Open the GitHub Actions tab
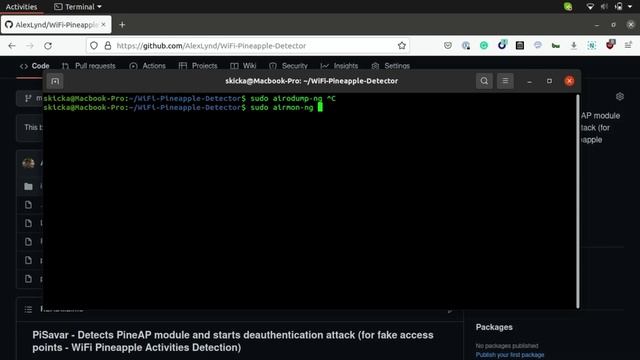 click(x=147, y=66)
